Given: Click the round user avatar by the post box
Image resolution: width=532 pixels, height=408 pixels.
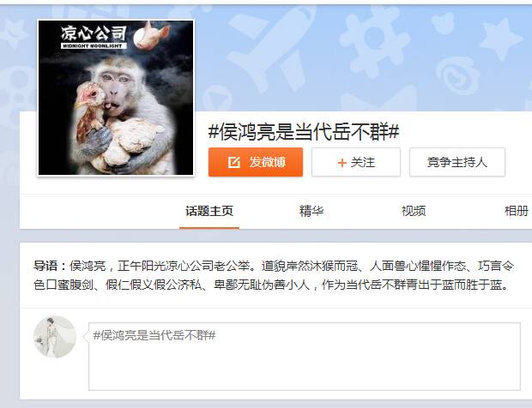Looking at the screenshot, I should 55,337.
